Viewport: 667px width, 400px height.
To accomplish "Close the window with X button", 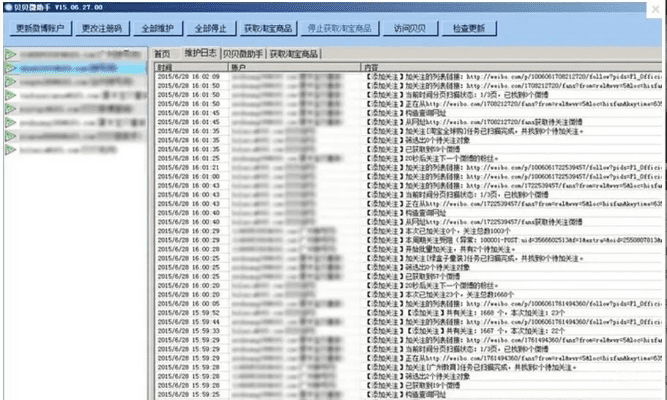I will tap(656, 9).
